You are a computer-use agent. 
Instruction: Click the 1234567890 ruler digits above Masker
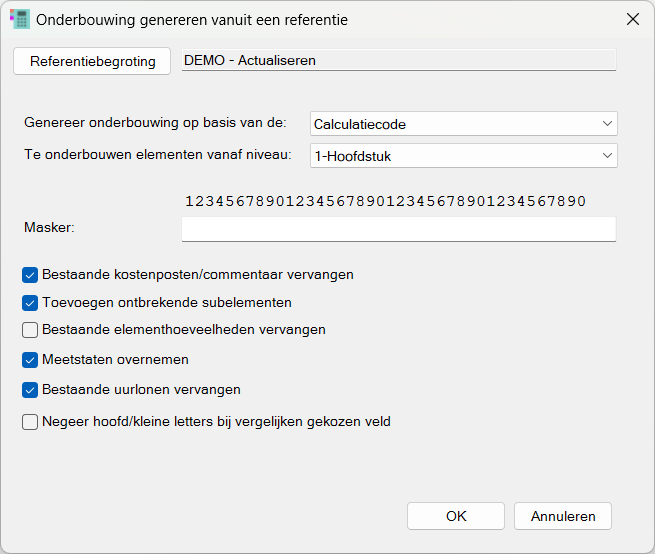point(385,201)
